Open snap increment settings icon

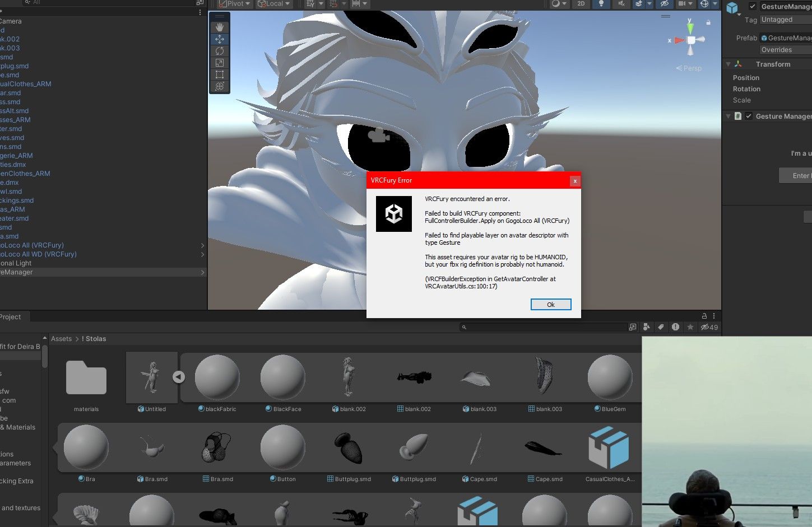click(x=359, y=3)
